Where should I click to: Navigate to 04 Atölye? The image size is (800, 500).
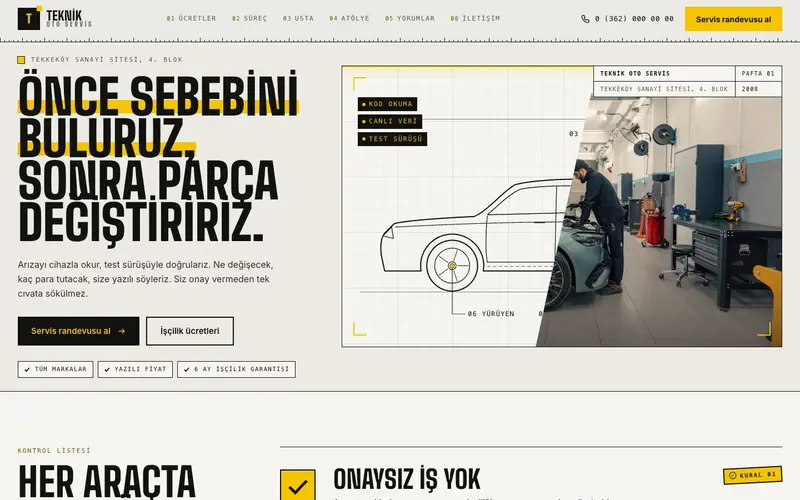349,18
